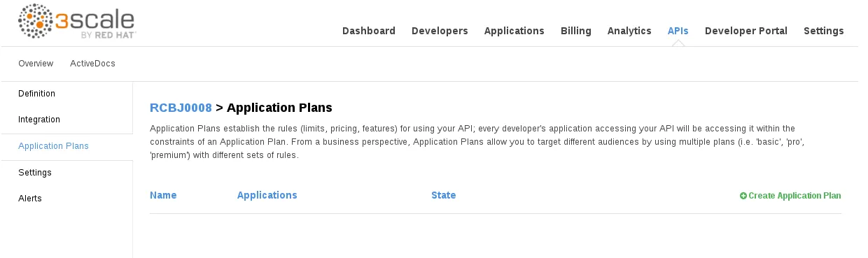Open the Dashboard menu
This screenshot has width=868, height=258.
pyautogui.click(x=369, y=31)
